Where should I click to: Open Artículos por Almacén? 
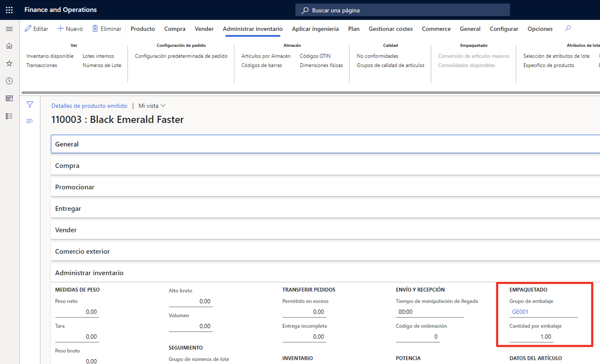266,56
